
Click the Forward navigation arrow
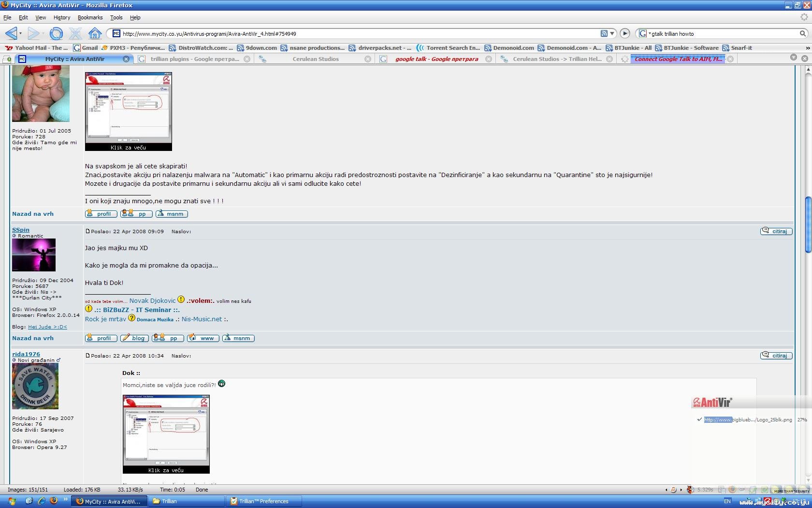33,33
